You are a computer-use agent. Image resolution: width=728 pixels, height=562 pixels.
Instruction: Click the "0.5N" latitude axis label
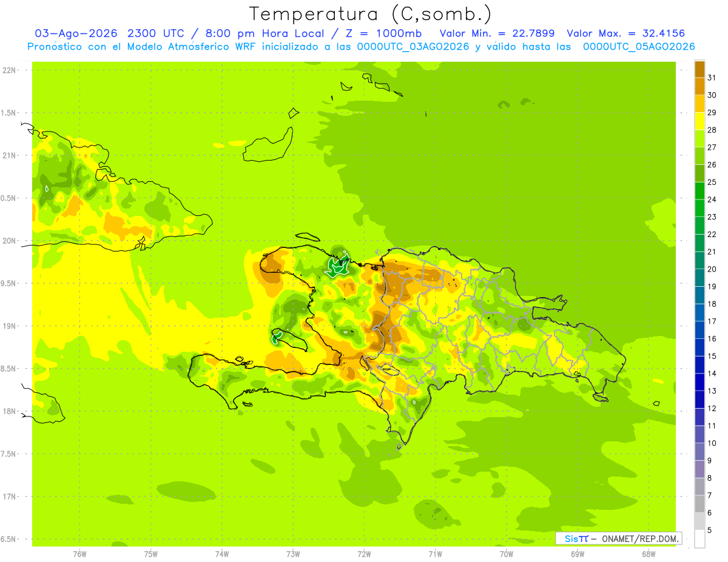click(x=9, y=198)
